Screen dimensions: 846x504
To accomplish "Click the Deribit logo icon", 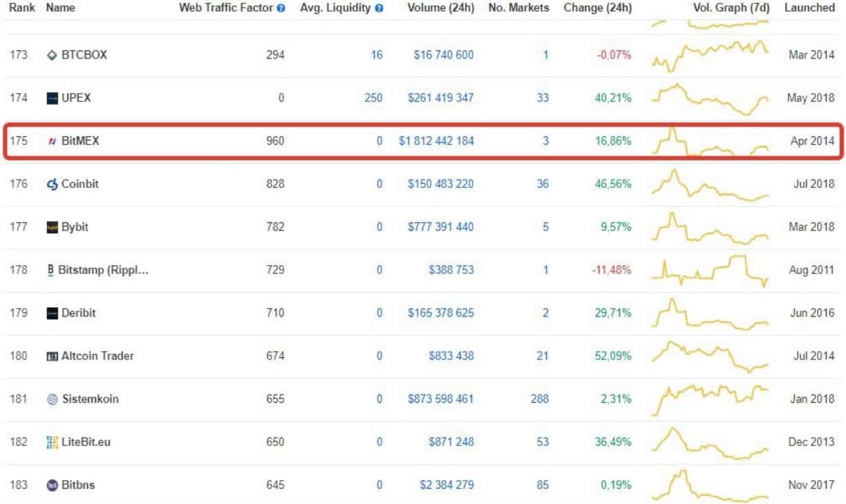I will tap(52, 313).
